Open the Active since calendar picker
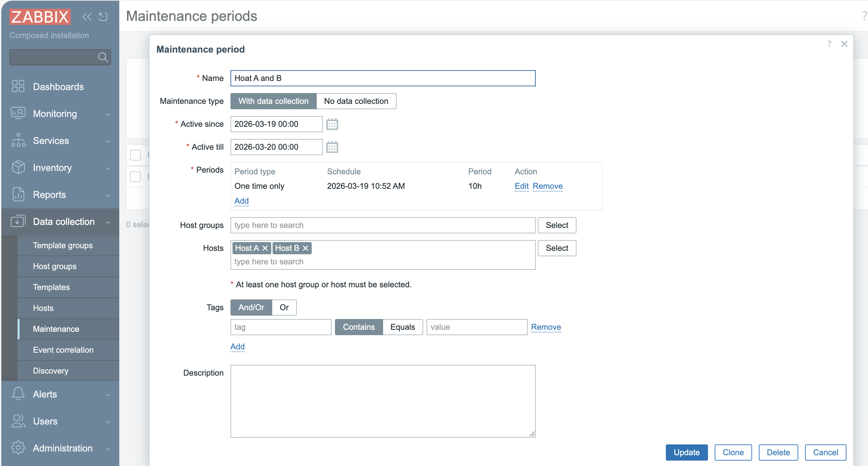Viewport: 868px width, 466px height. pyautogui.click(x=332, y=124)
